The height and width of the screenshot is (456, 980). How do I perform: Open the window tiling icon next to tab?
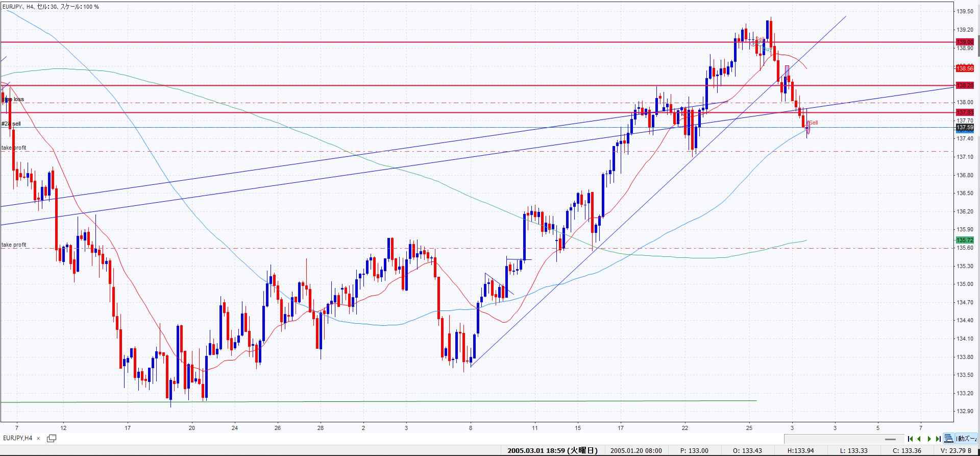click(52, 438)
